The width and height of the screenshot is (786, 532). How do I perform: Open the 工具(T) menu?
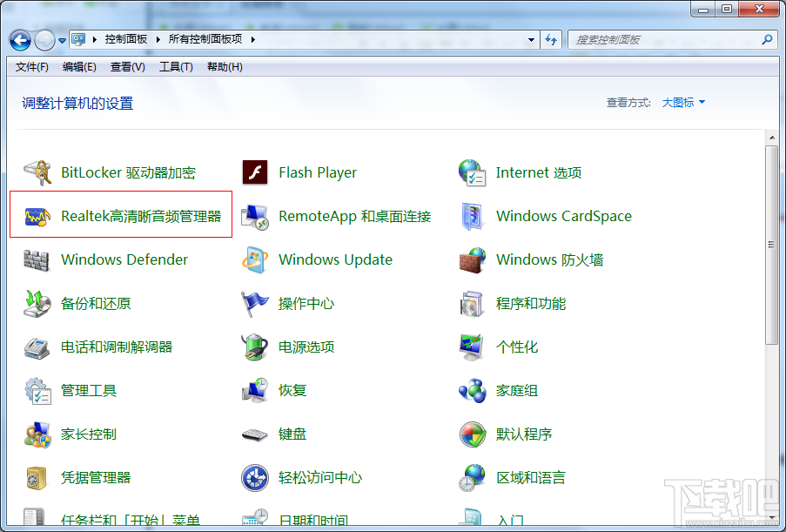[x=176, y=67]
